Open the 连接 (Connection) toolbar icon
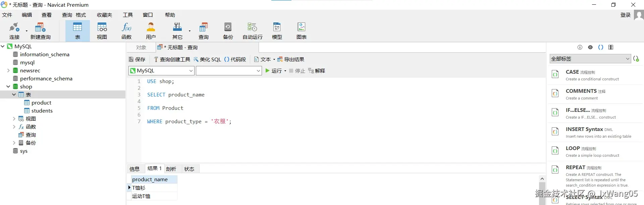Viewport: 644px width, 205px height. click(x=14, y=31)
